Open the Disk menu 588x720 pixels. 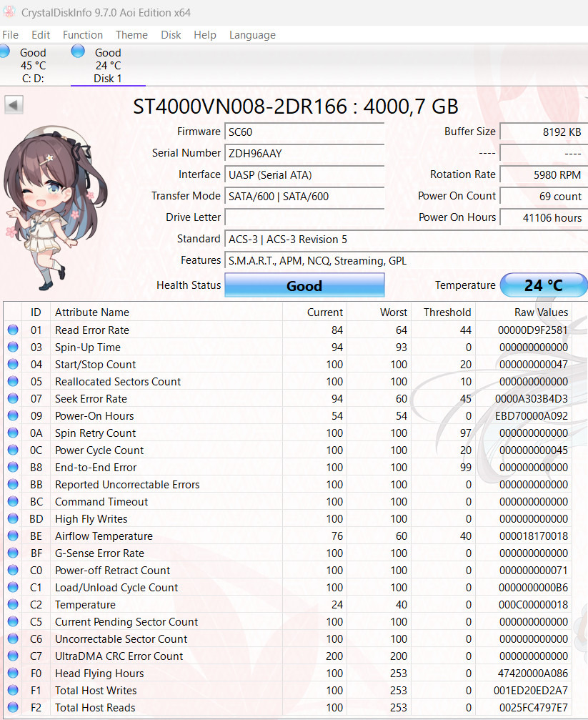point(171,34)
